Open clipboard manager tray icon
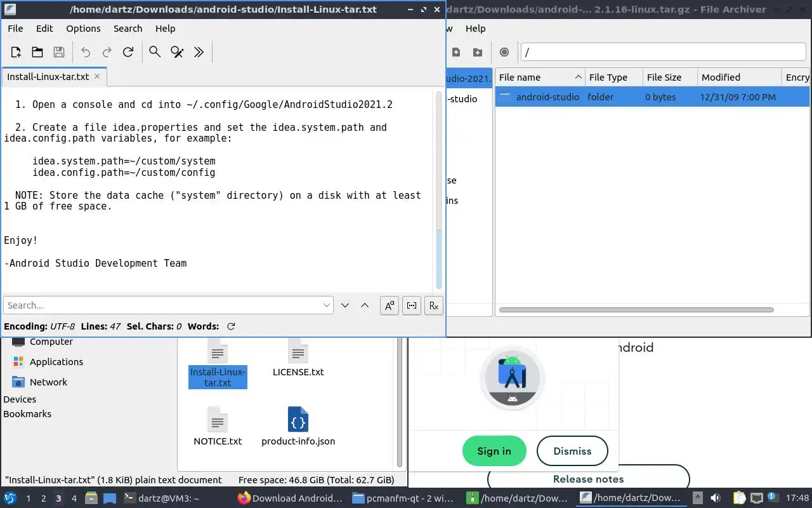The height and width of the screenshot is (508, 812). [740, 498]
